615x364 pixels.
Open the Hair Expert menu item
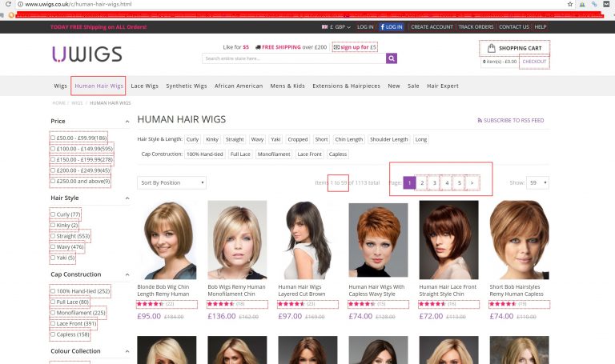pyautogui.click(x=442, y=86)
